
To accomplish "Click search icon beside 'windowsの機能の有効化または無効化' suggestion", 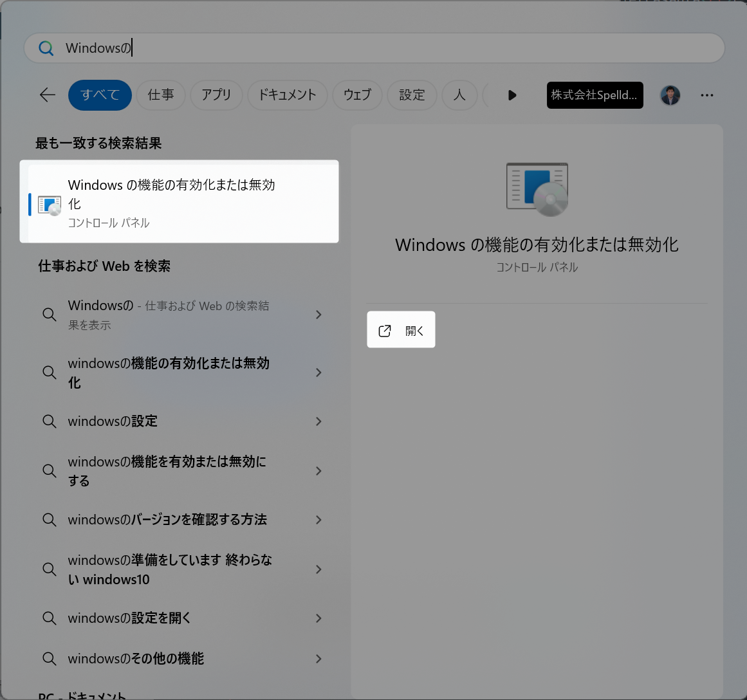I will click(x=50, y=372).
